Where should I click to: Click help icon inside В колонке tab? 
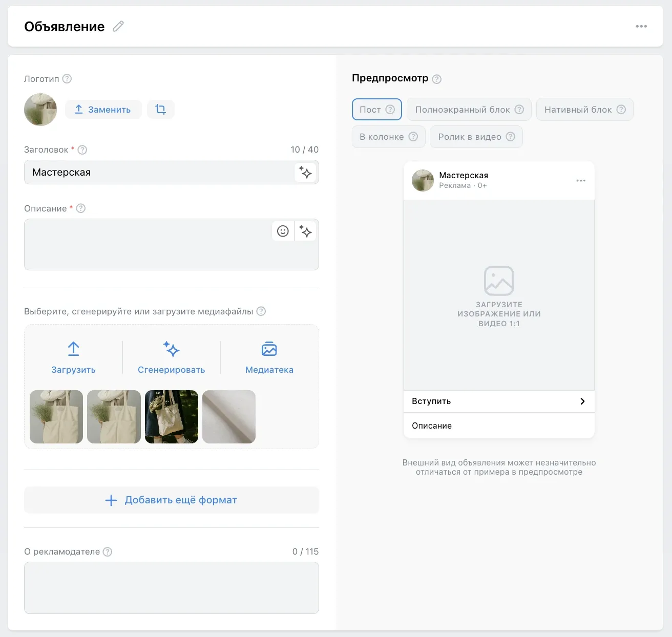point(413,137)
